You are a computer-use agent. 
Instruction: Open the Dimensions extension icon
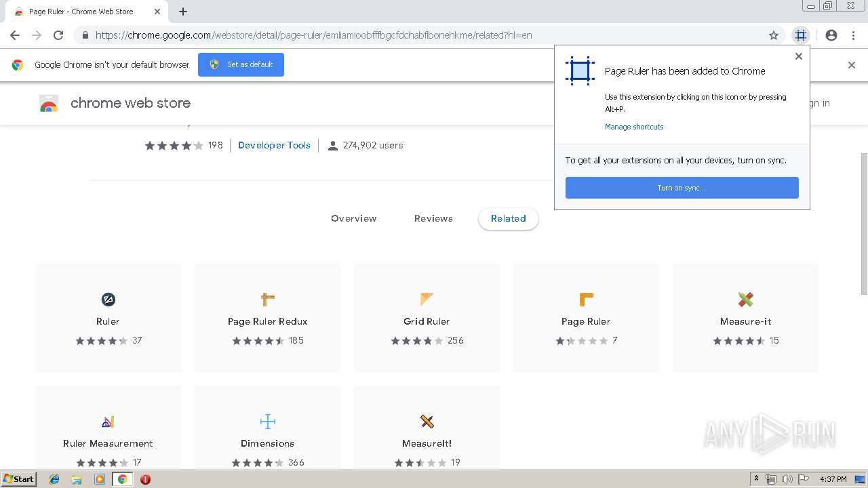pyautogui.click(x=268, y=422)
